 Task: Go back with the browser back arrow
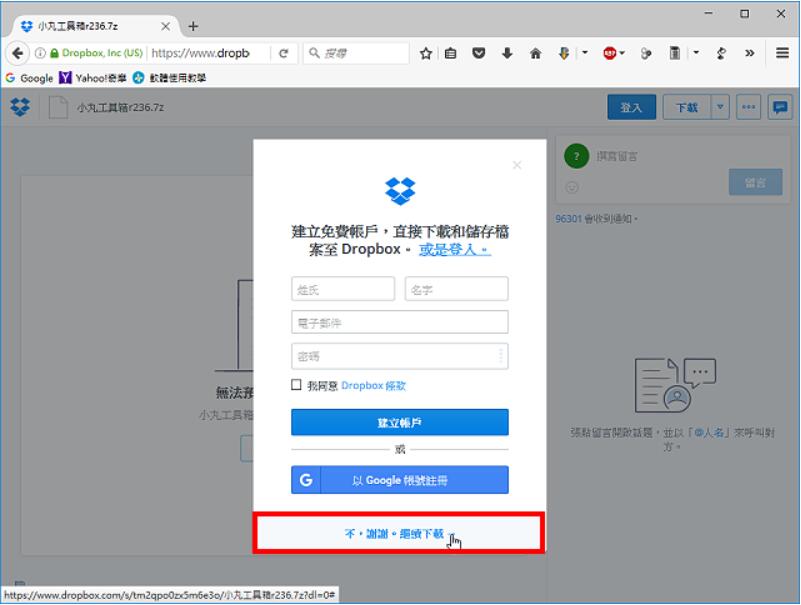pos(17,53)
